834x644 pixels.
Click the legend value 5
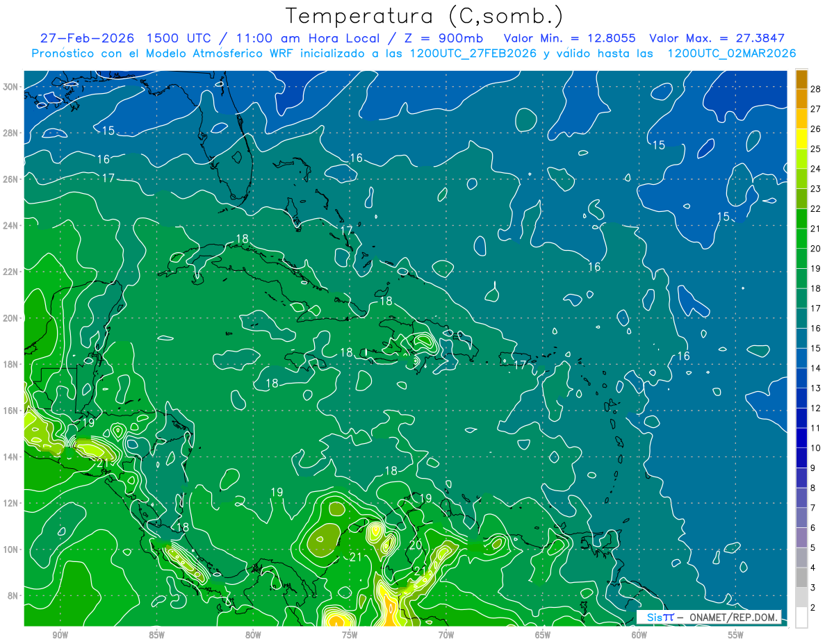pyautogui.click(x=812, y=548)
